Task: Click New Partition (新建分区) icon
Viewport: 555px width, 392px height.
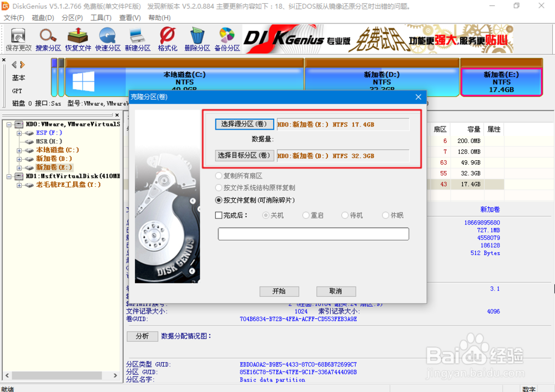Action: pos(137,39)
